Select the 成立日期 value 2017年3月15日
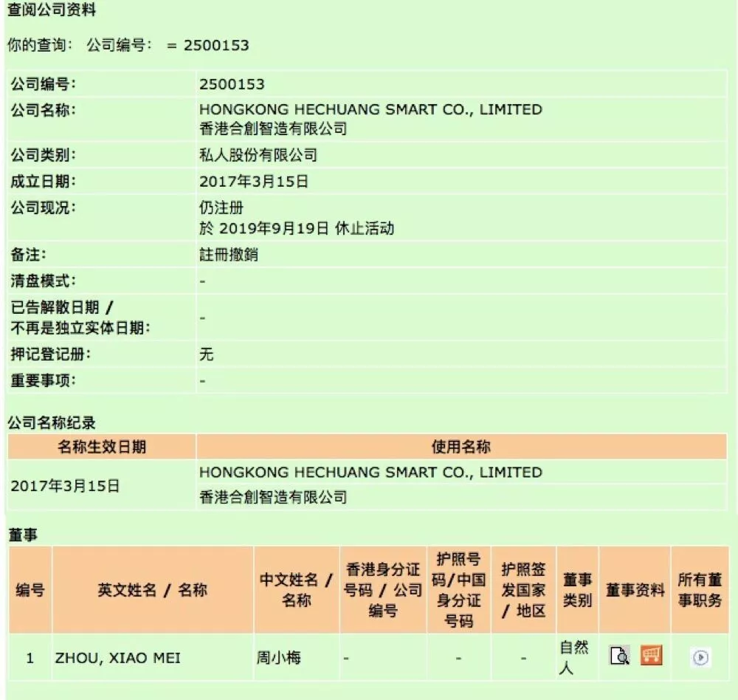Image resolution: width=738 pixels, height=700 pixels. coord(254,182)
